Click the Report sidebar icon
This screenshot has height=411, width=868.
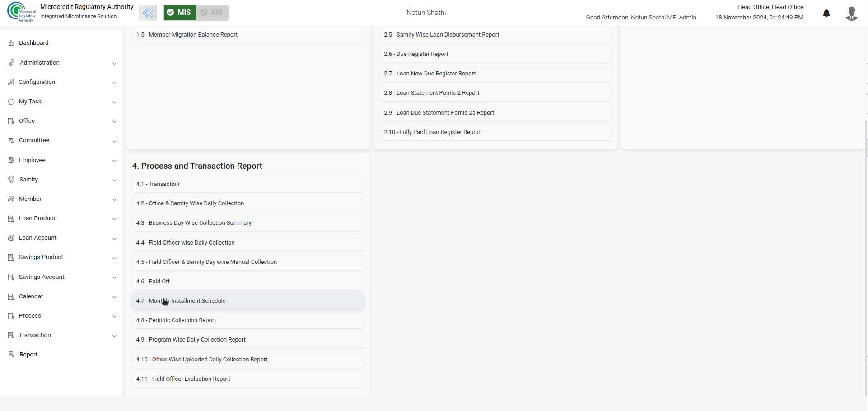click(x=11, y=355)
